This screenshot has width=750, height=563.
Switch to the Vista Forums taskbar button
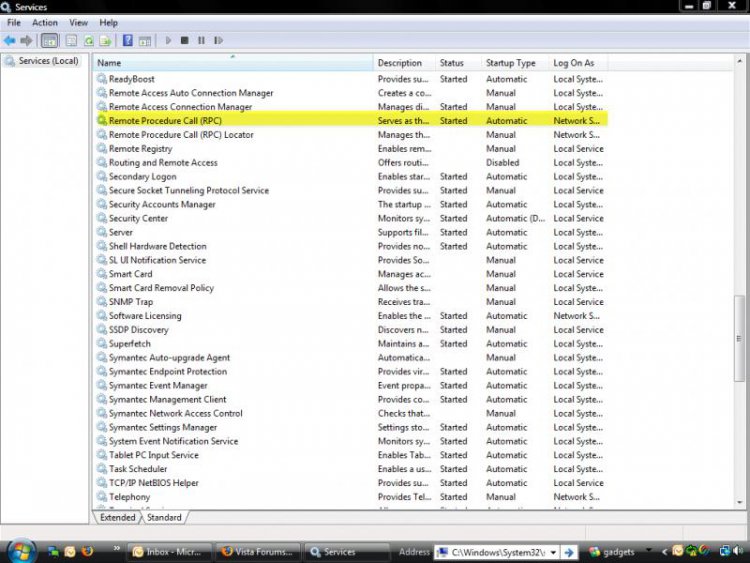[x=258, y=552]
